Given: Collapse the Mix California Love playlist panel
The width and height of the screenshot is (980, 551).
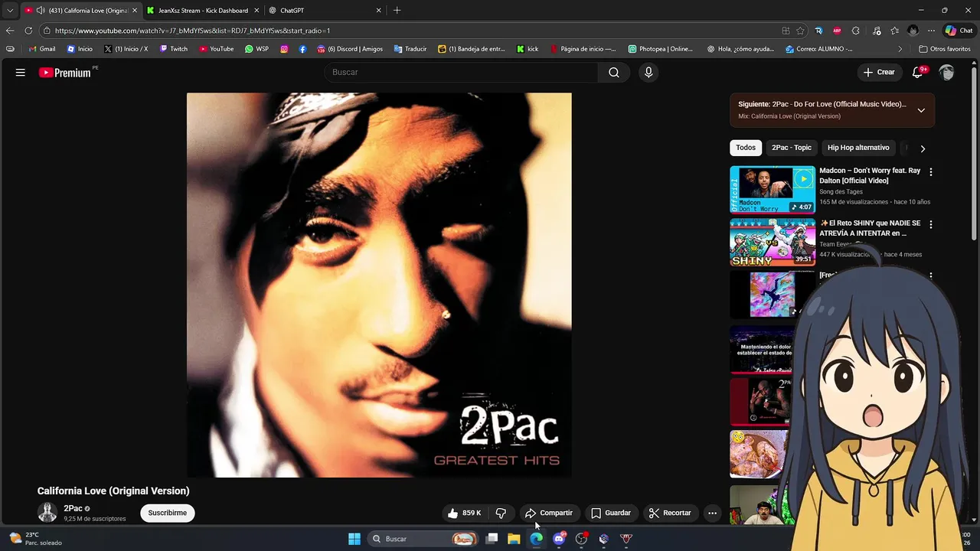Looking at the screenshot, I should tap(921, 110).
